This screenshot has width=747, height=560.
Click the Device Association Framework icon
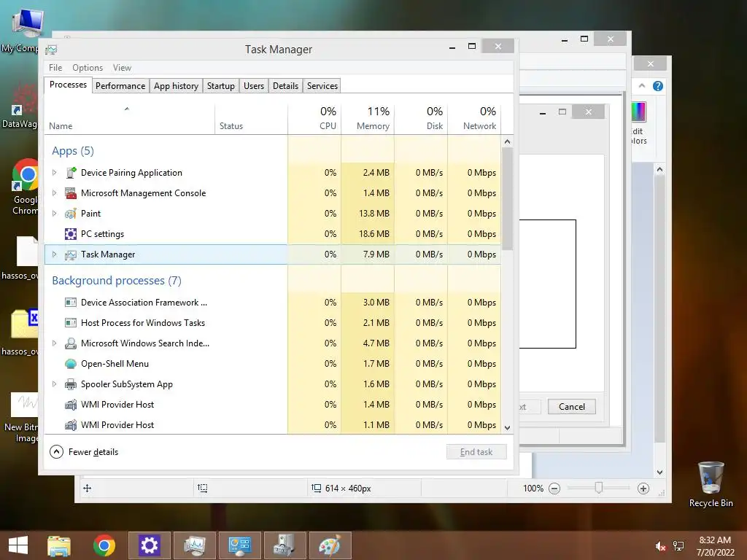point(71,303)
